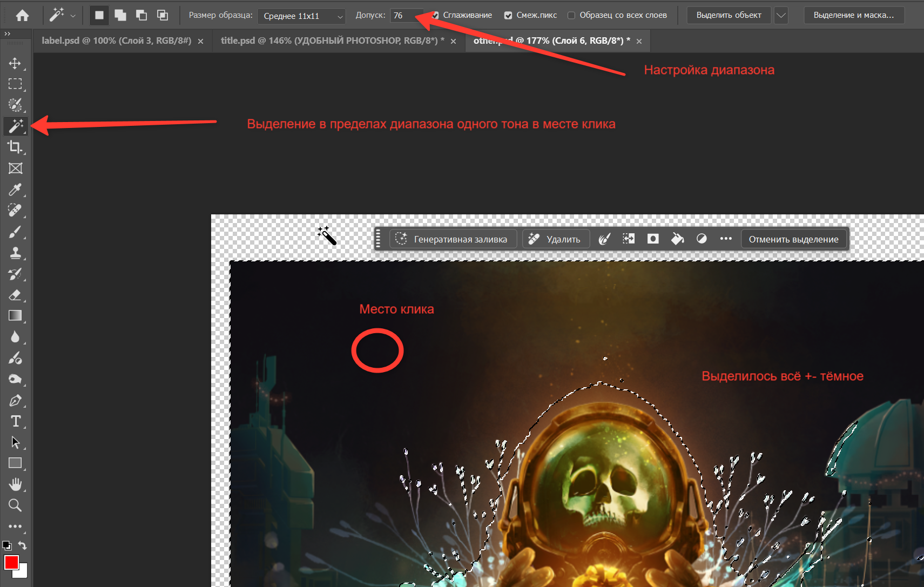Image resolution: width=924 pixels, height=587 pixels.
Task: Swap foreground and background colors
Action: point(22,545)
